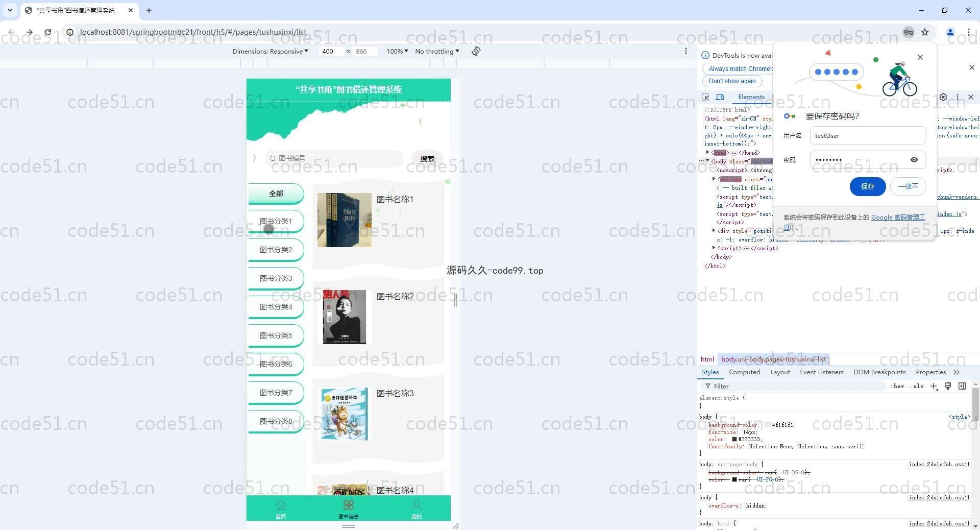980x530 pixels.
Task: Toggle the .cls element classes panel
Action: point(917,386)
